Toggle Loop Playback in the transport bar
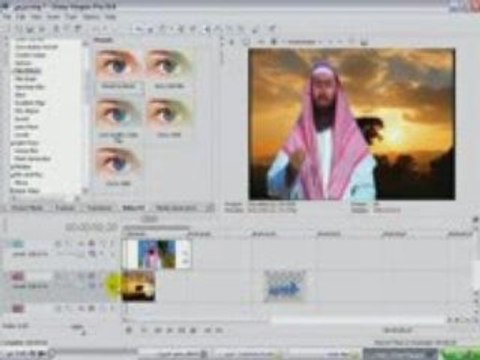 click(143, 330)
